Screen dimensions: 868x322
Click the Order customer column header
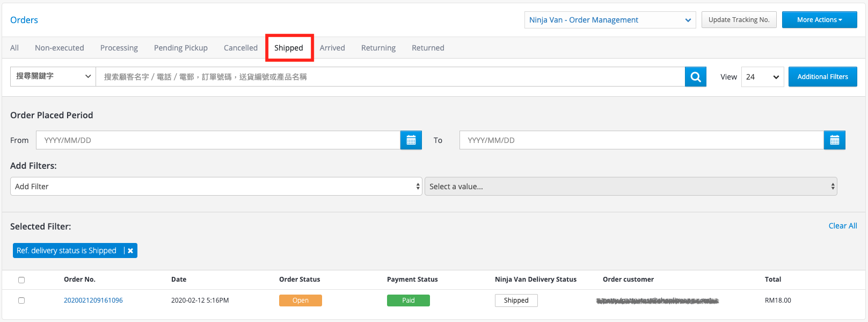click(x=628, y=280)
